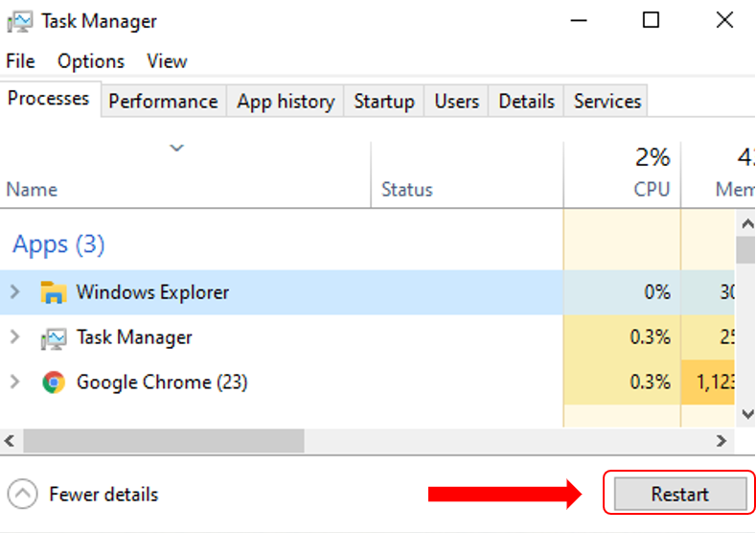
Task: Click the Apps (3) group heading
Action: click(x=58, y=244)
